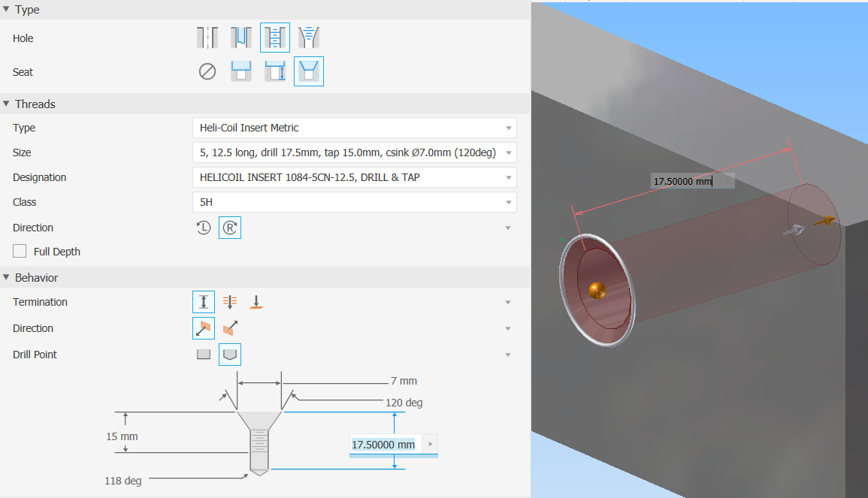
Task: Select left-hand thread direction
Action: click(x=203, y=228)
